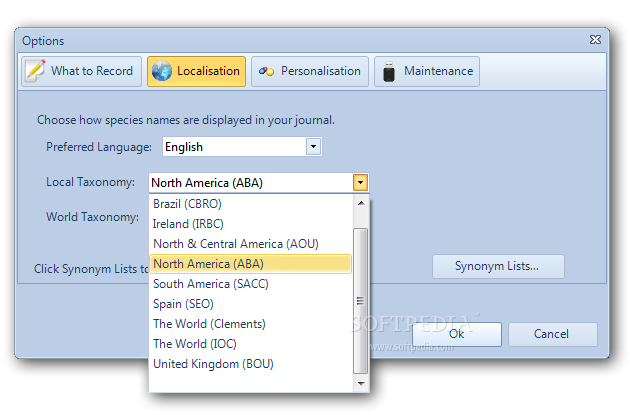Select United Kingdom (BOU) taxonomy

click(x=250, y=364)
